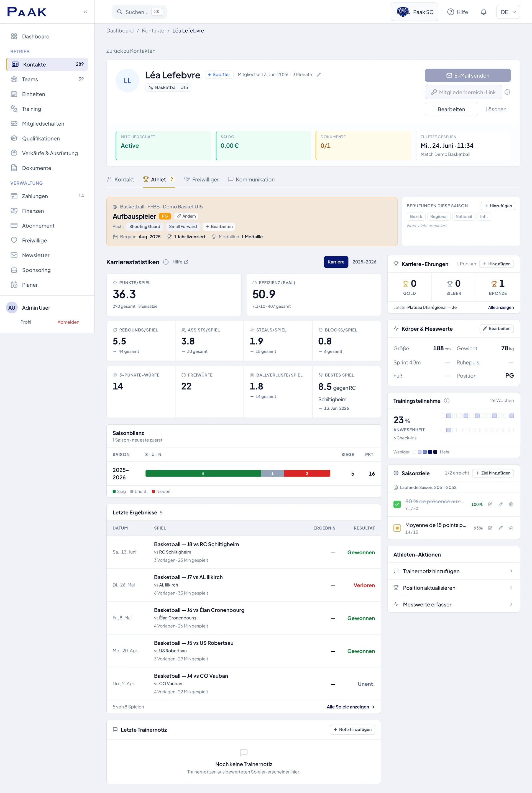
Task: Open the J7 vs AL Illkirch result row
Action: tap(244, 585)
